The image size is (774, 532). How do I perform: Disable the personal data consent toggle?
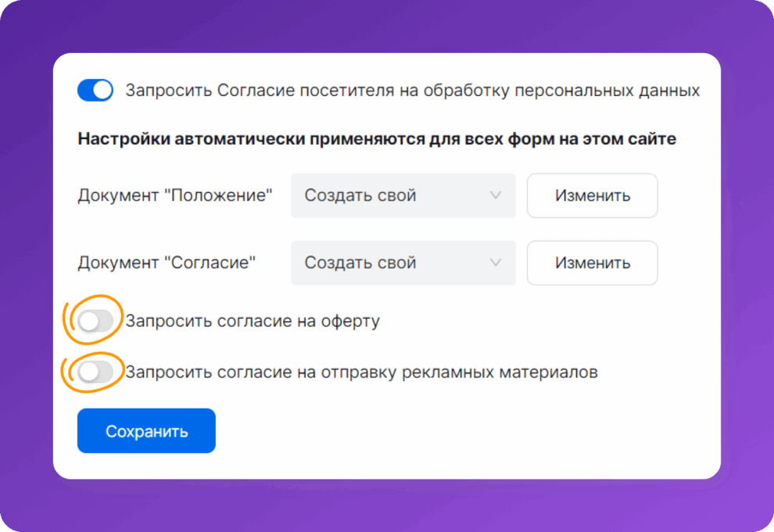point(95,91)
